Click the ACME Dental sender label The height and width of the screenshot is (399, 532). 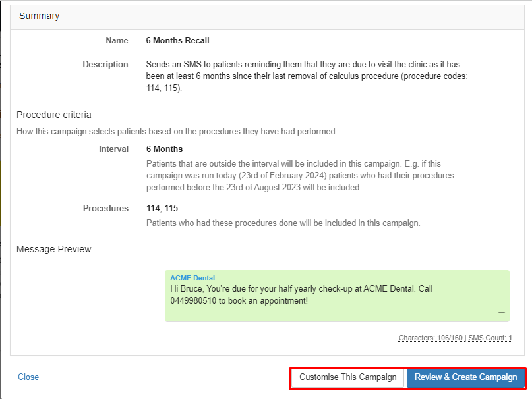click(x=192, y=278)
